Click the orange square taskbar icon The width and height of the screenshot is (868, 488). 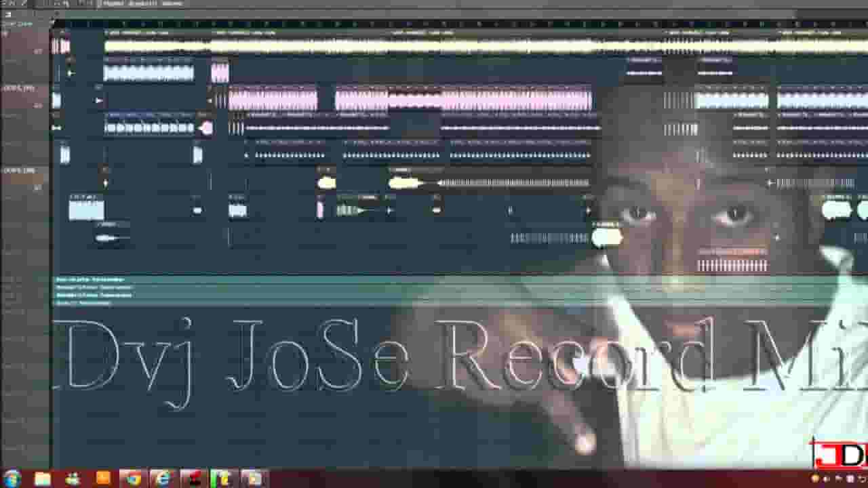coord(103,478)
